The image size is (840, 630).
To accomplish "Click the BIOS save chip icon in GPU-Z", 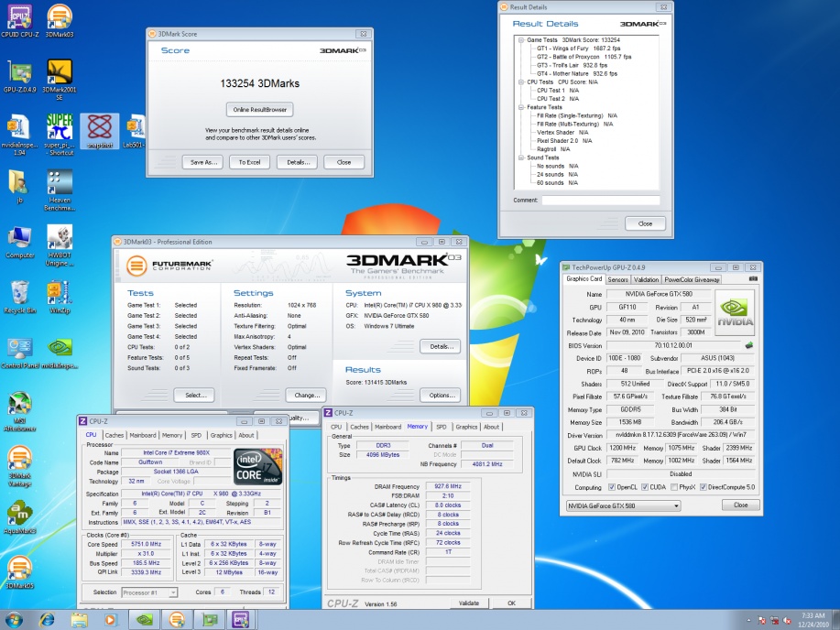I will coord(748,346).
